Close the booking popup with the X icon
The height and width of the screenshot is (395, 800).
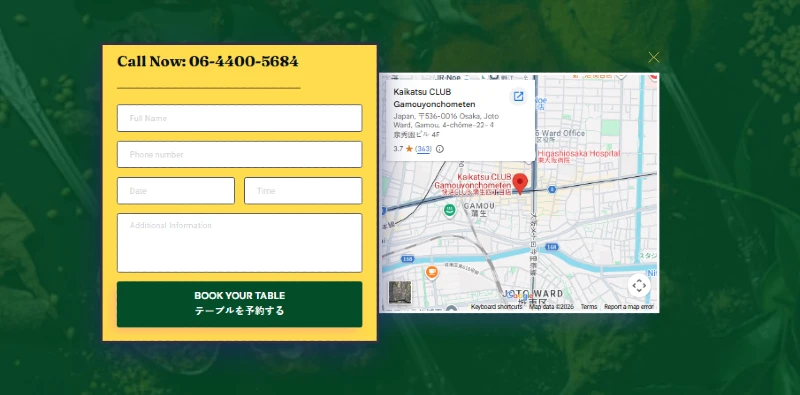[x=654, y=58]
